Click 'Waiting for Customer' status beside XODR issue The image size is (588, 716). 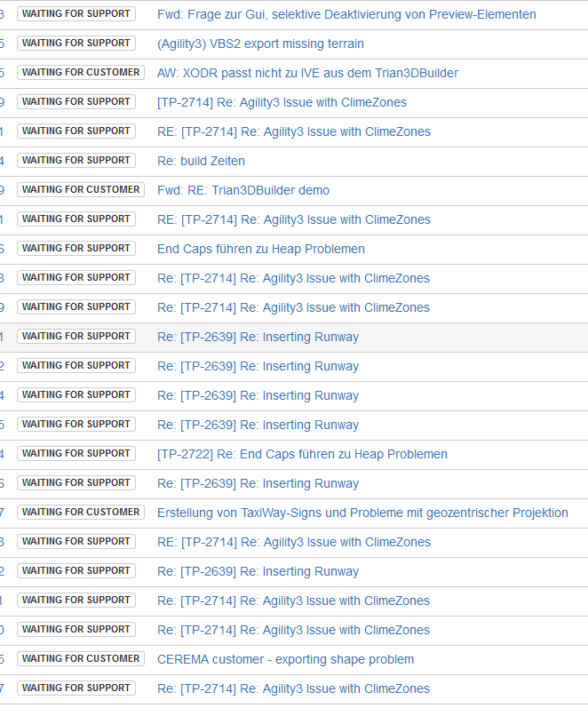pos(81,73)
